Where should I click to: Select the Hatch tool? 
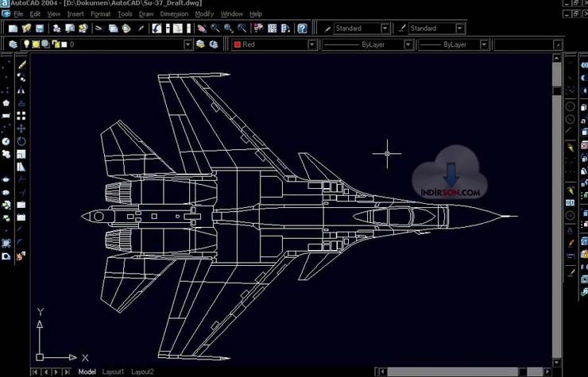(6, 243)
